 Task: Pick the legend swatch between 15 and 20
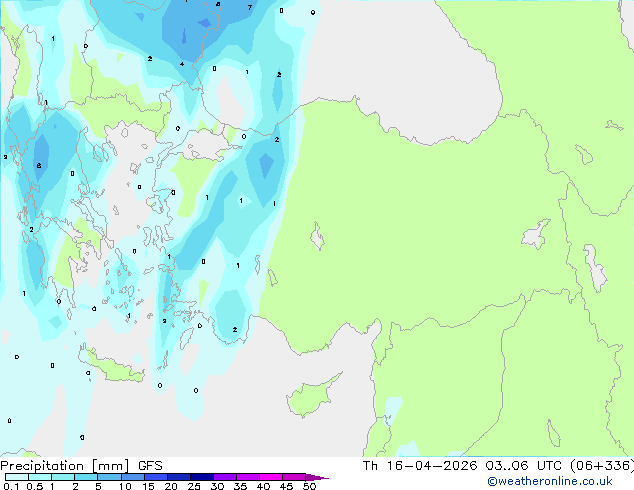point(155,477)
